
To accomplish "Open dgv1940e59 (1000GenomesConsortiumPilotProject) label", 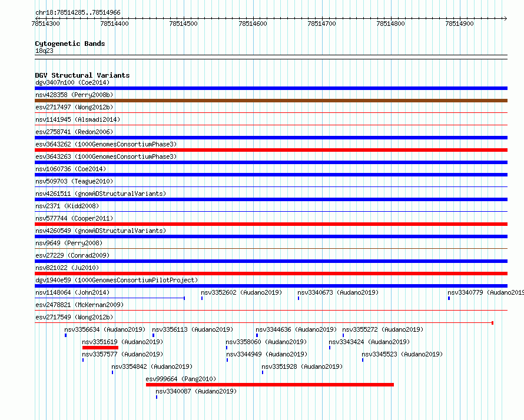I will pos(117,280).
